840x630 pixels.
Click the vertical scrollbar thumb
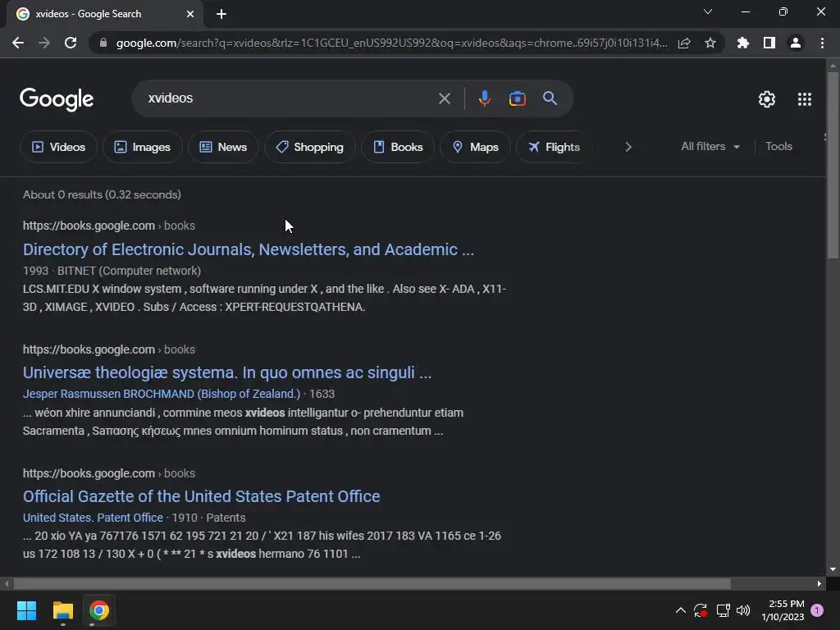point(833,165)
